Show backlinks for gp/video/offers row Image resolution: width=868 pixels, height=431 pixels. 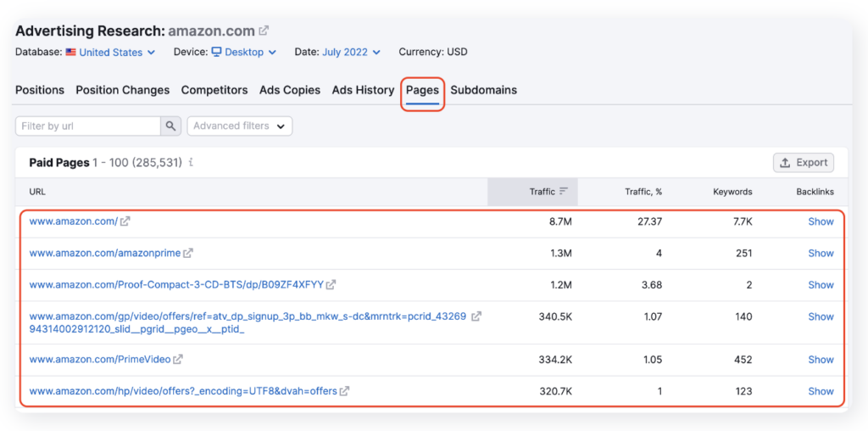pyautogui.click(x=821, y=316)
